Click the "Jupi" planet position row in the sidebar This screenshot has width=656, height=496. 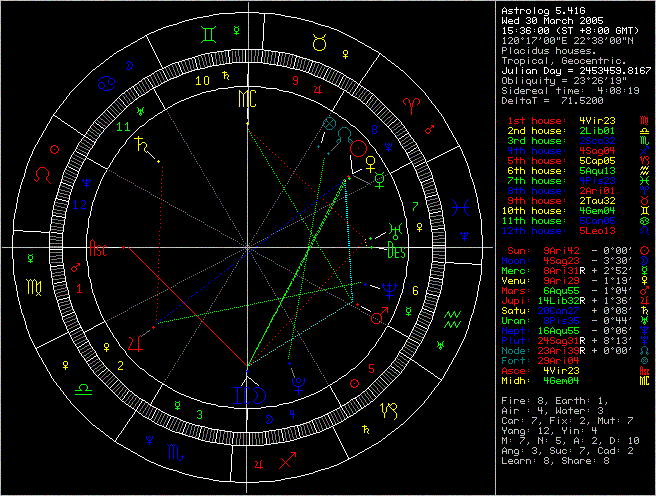coord(573,300)
